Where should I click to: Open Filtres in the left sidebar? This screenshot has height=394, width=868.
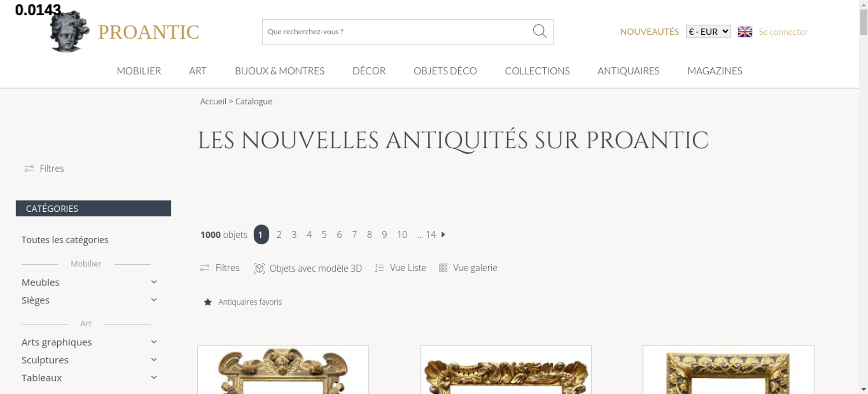[44, 168]
